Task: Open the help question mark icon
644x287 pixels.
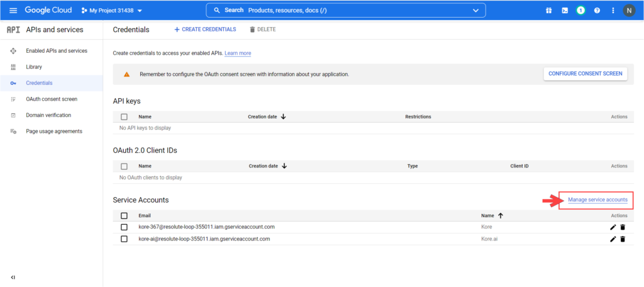Action: [x=597, y=11]
